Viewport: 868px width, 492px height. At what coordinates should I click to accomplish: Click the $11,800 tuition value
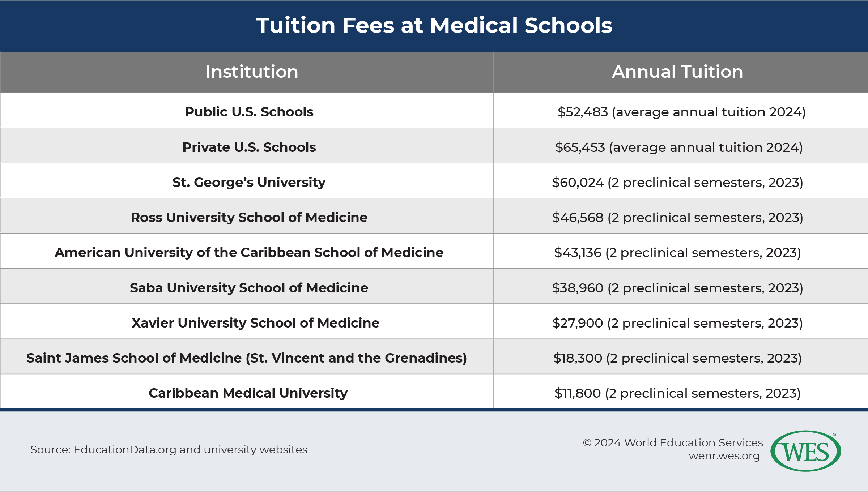point(578,393)
